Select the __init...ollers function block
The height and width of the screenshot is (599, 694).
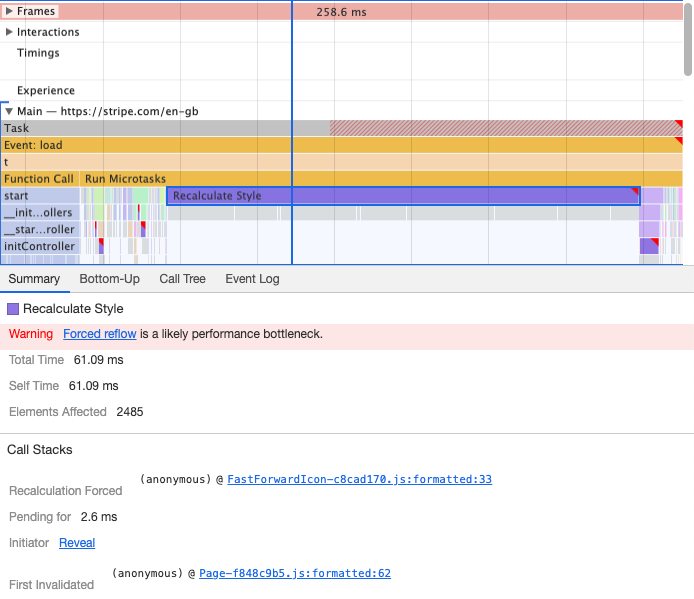coord(40,213)
